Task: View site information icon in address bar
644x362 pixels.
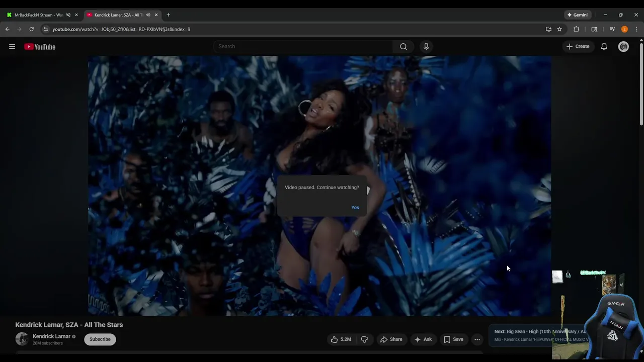Action: pos(46,29)
